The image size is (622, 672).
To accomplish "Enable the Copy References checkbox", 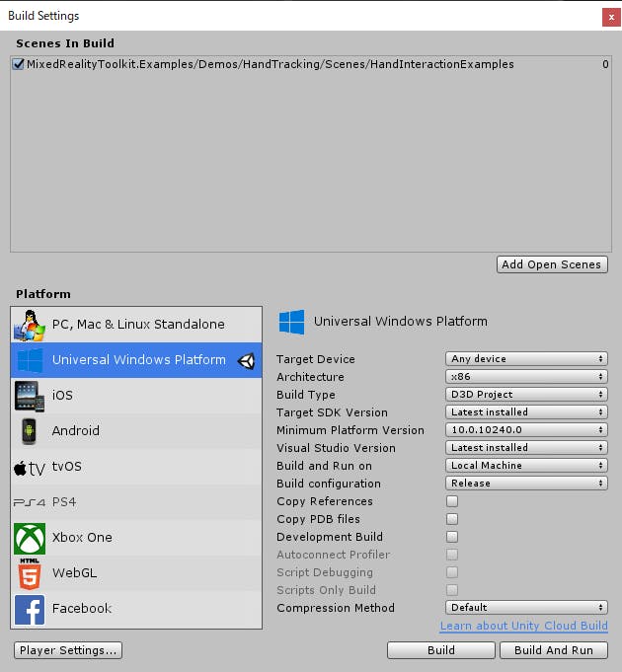I will 452,501.
